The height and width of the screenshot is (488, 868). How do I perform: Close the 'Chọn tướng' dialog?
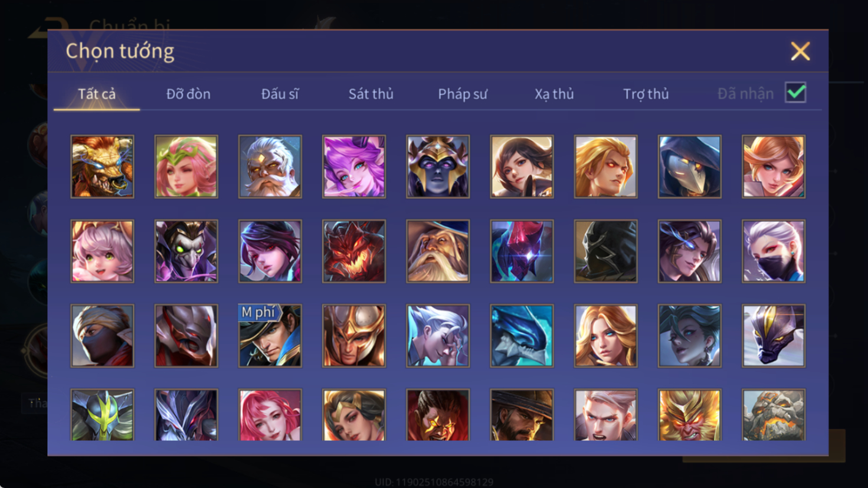800,51
